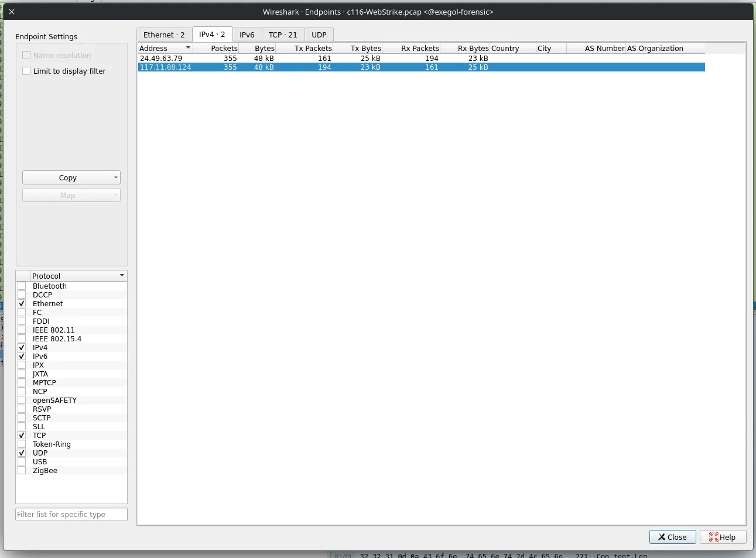The width and height of the screenshot is (756, 558).
Task: Select the 117.11.88.124 endpoint row
Action: coord(422,67)
